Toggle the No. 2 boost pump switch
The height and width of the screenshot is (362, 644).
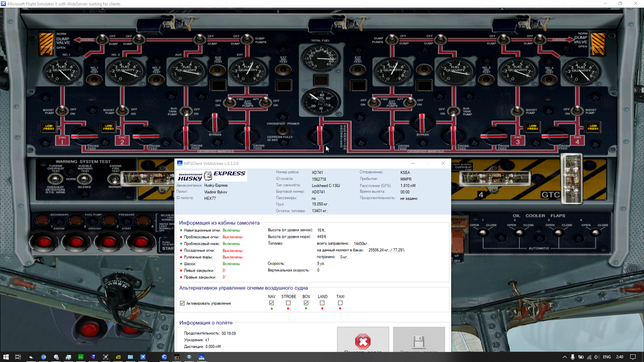tap(123, 110)
